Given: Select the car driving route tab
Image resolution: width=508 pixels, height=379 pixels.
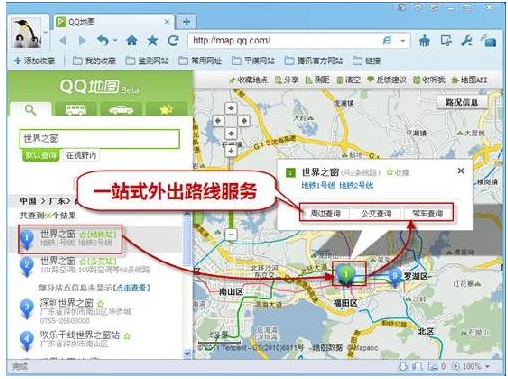Looking at the screenshot, I should 121,109.
